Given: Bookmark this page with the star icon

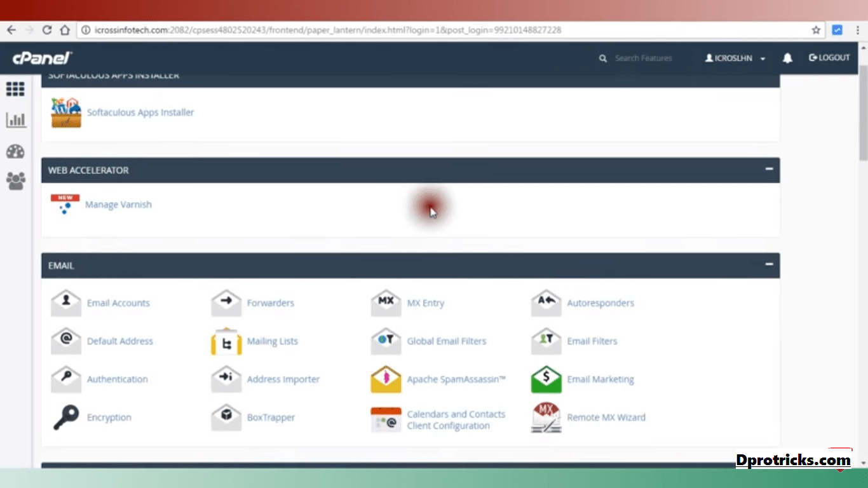Looking at the screenshot, I should tap(817, 30).
